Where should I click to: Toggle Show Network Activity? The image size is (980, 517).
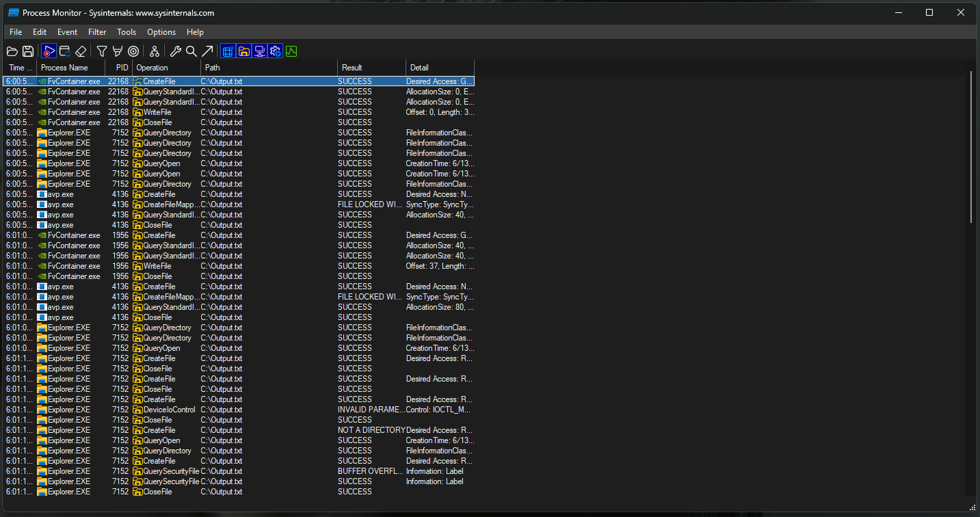point(259,51)
